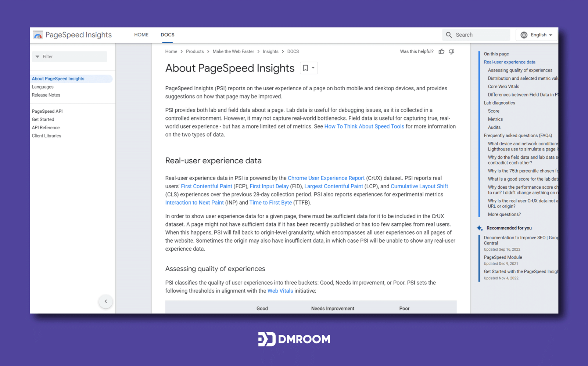Jump to good score for lab data question

(523, 179)
